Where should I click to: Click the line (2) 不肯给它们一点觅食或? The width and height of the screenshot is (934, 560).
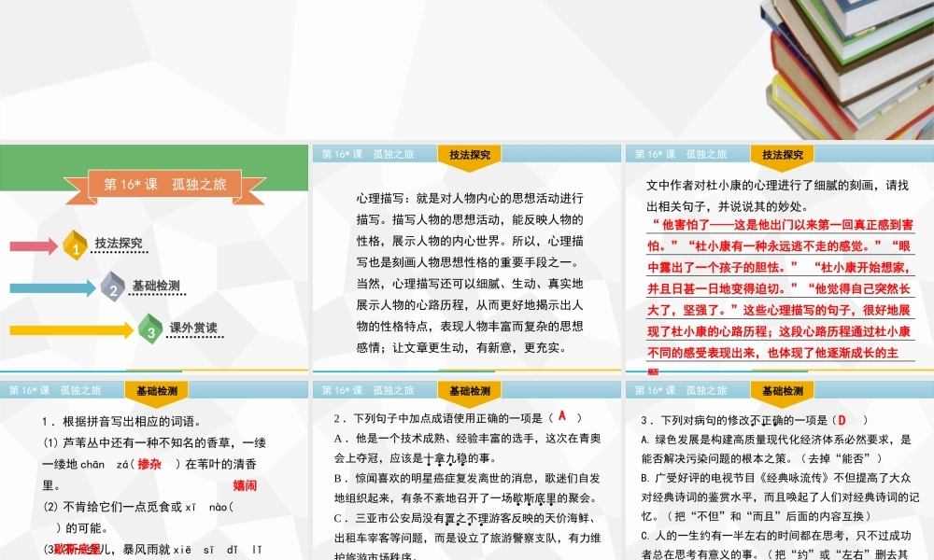pyautogui.click(x=138, y=507)
